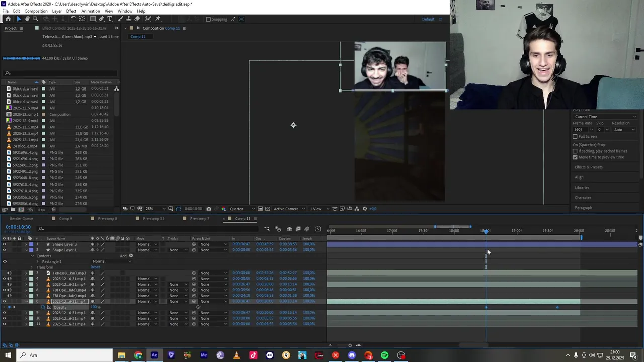Toggle If caching, play cached frames

pos(575,151)
